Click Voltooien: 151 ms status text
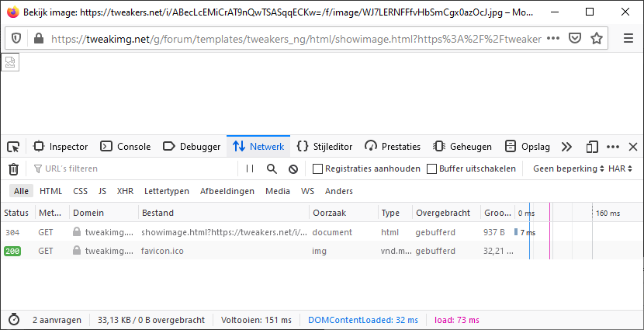Screen dimensions: 644x330 (x=256, y=320)
